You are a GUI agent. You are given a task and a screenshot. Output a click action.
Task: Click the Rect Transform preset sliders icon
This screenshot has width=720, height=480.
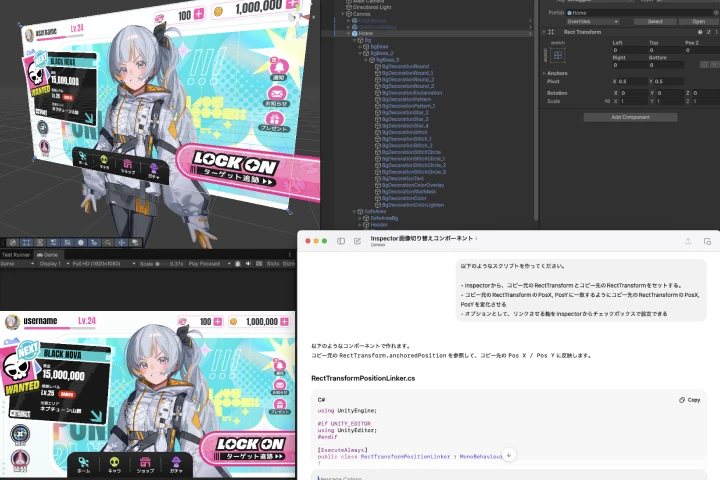(x=709, y=32)
